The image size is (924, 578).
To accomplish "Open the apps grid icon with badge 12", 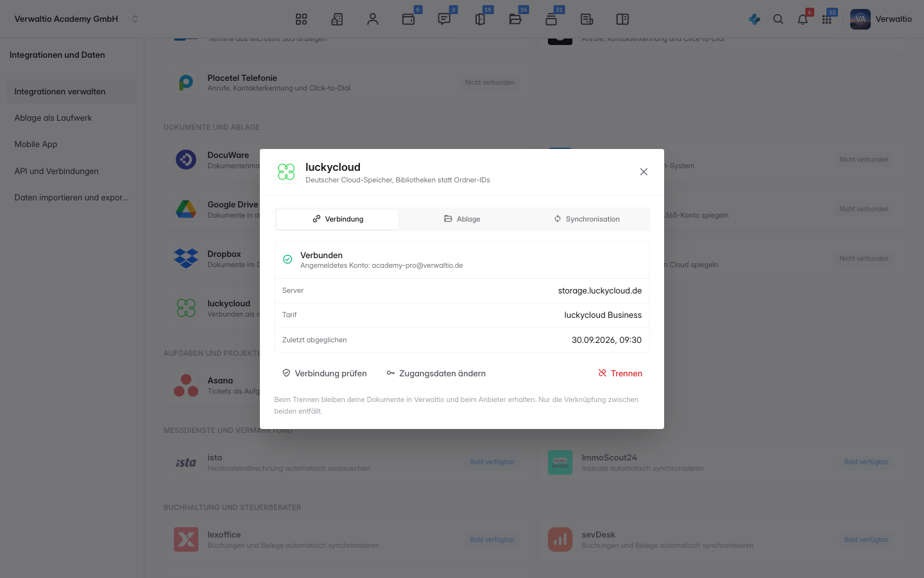I will tap(827, 19).
